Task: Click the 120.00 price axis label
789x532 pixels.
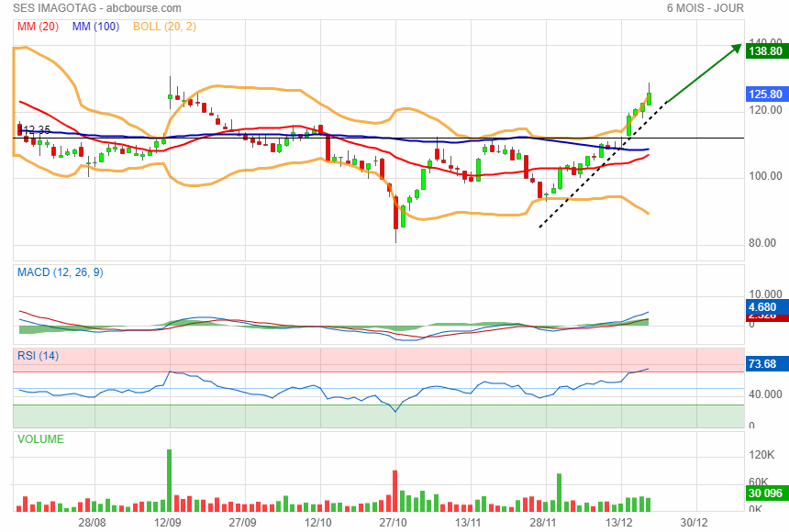Action: (765, 110)
